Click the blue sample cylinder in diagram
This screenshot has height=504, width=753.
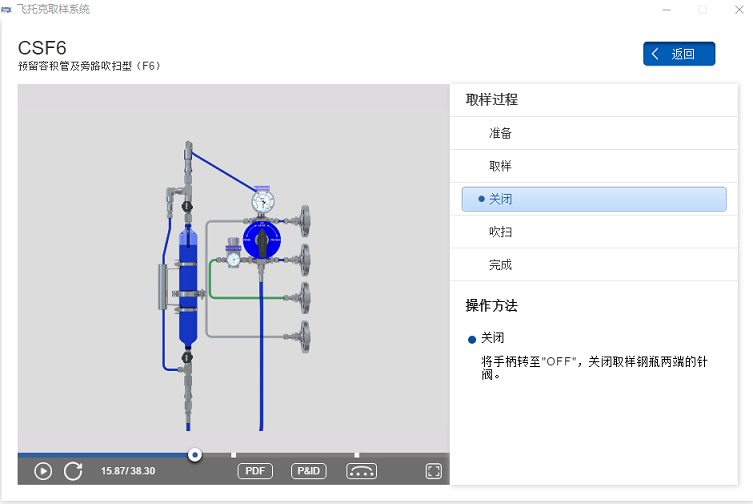pos(187,285)
